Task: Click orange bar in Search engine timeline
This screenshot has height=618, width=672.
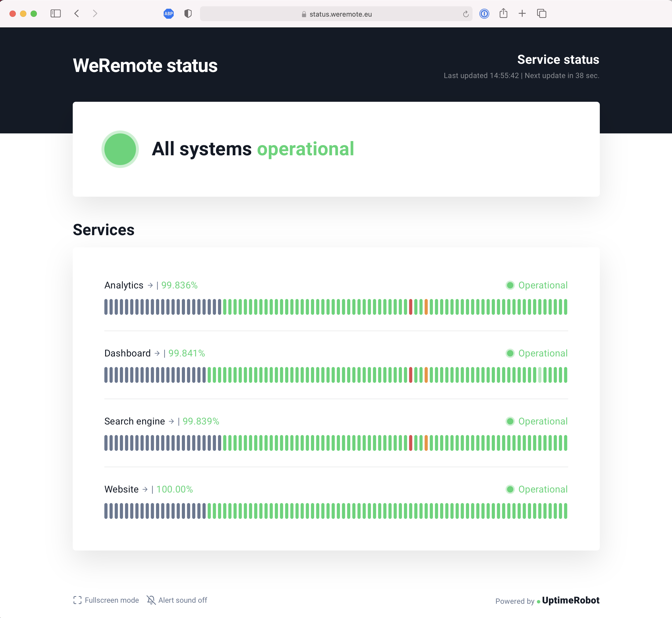Action: point(426,443)
